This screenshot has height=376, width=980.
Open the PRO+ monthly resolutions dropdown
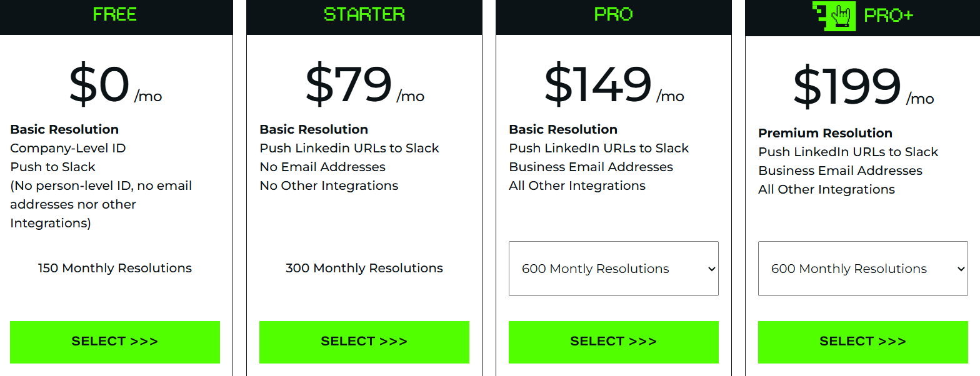[x=863, y=268]
